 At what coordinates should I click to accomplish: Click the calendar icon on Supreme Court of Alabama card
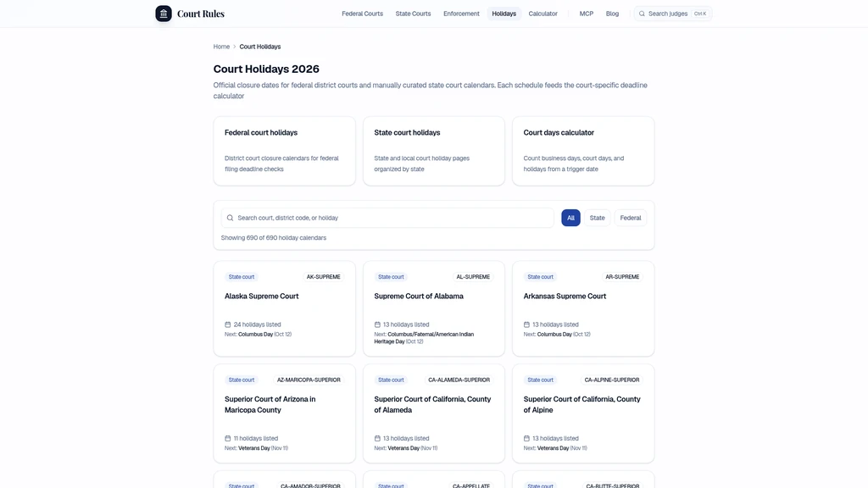click(377, 324)
